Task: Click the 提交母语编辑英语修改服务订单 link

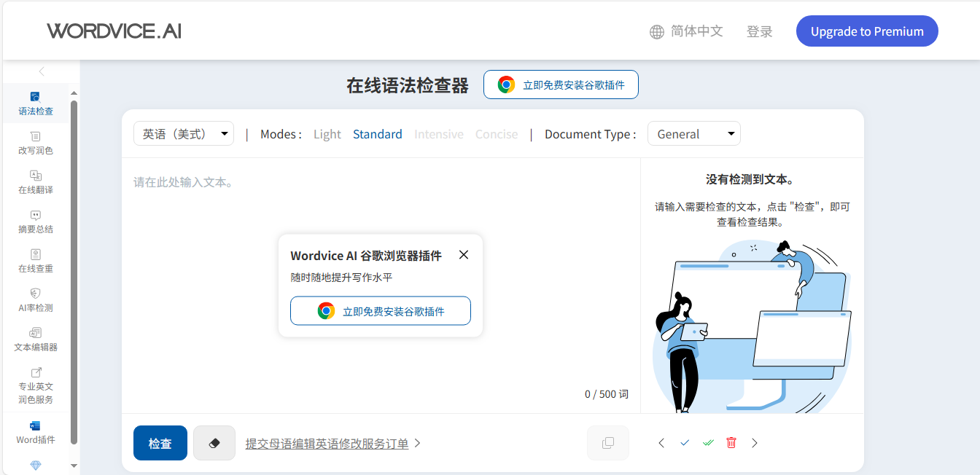Action: tap(327, 444)
